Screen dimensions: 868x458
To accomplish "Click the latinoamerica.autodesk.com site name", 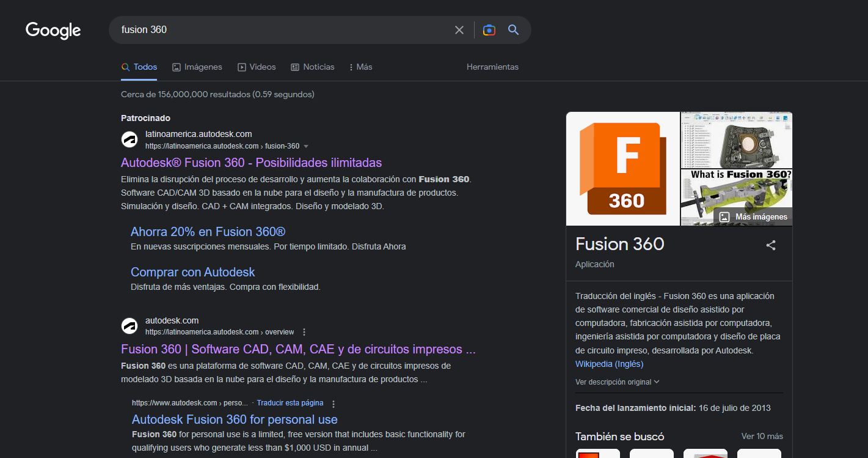I will click(x=199, y=134).
